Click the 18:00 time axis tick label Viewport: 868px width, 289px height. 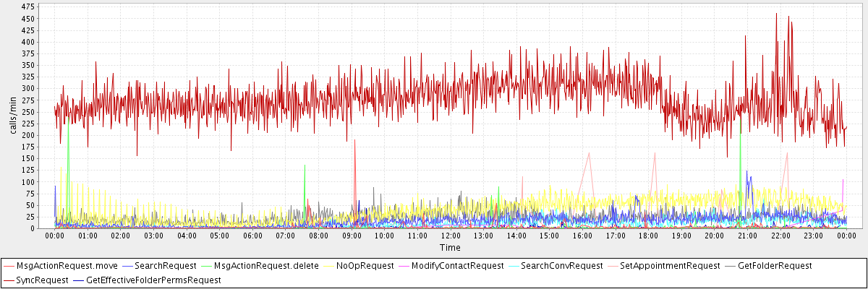pos(648,236)
